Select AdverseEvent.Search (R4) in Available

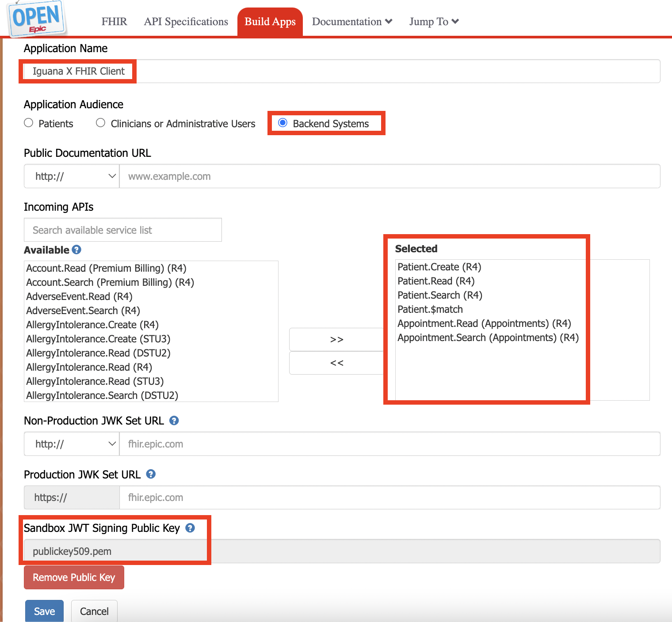point(151,311)
